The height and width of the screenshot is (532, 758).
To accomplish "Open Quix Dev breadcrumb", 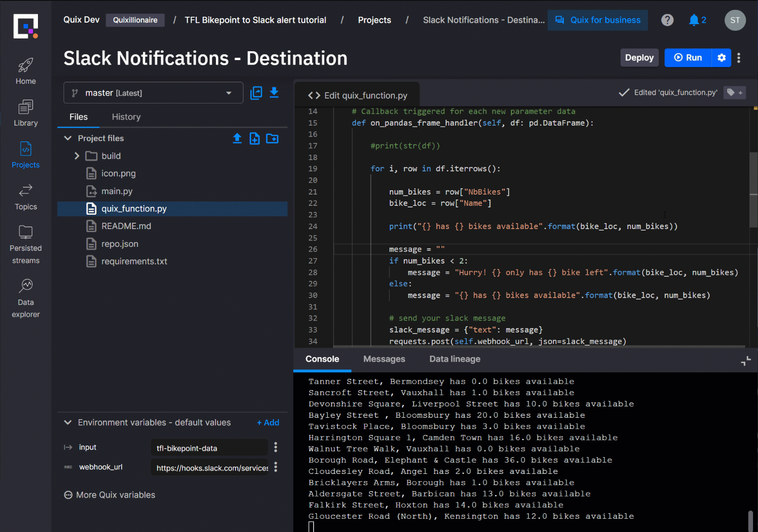I will (x=81, y=20).
